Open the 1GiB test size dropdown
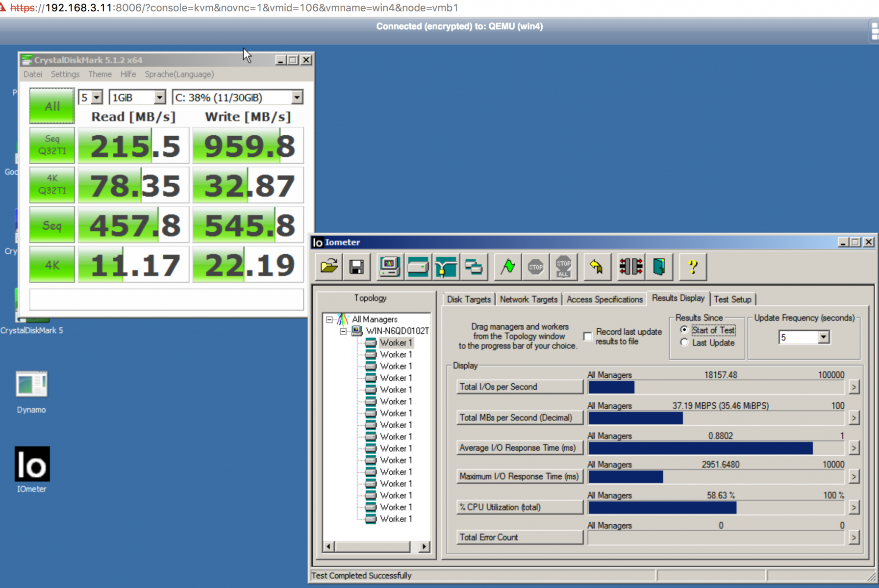Image resolution: width=879 pixels, height=588 pixels. tap(159, 98)
